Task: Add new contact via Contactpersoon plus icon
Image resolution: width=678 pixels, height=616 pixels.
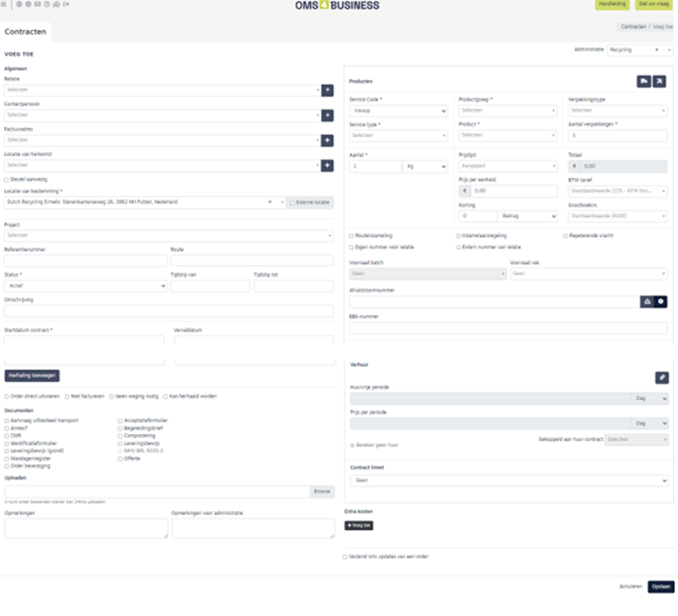Action: 327,115
